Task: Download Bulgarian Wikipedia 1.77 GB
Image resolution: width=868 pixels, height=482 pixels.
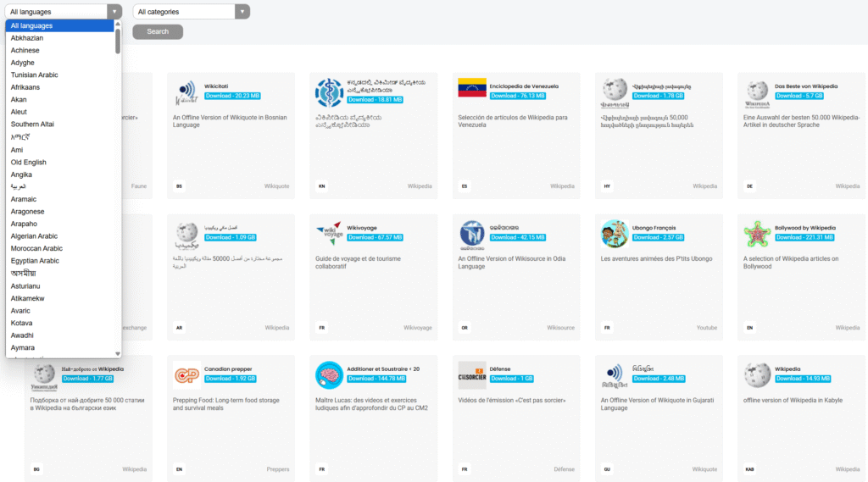Action: (x=88, y=379)
